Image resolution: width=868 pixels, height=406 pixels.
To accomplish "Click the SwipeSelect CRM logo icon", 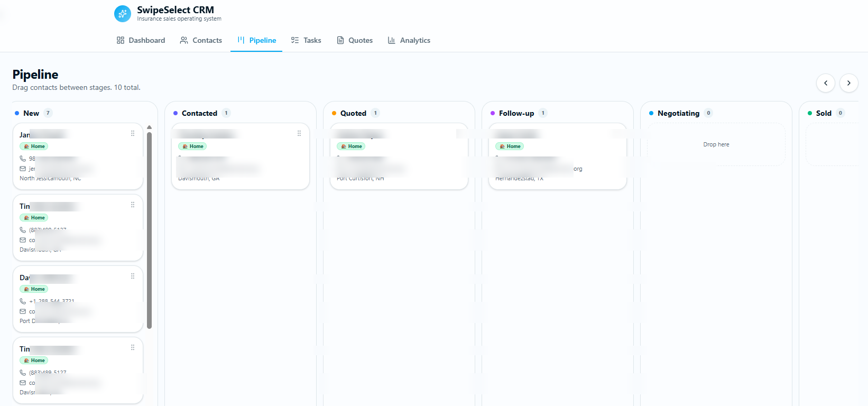I will pyautogui.click(x=123, y=14).
